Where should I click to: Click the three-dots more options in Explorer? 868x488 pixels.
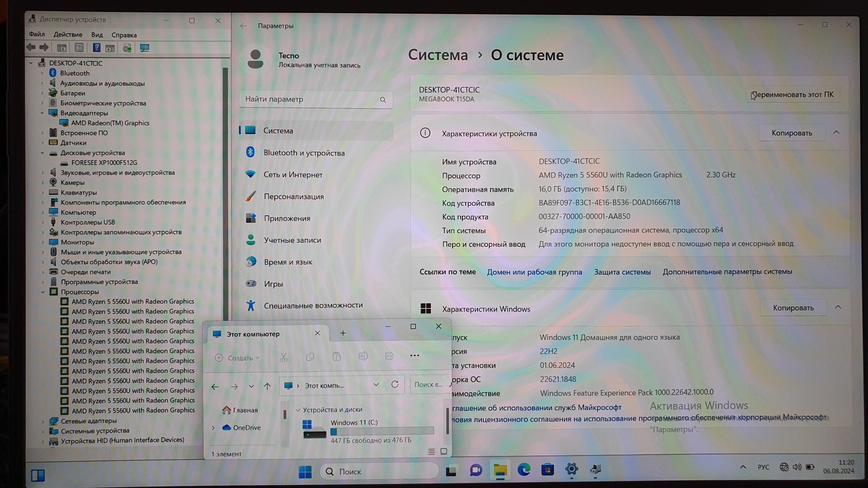tap(415, 355)
